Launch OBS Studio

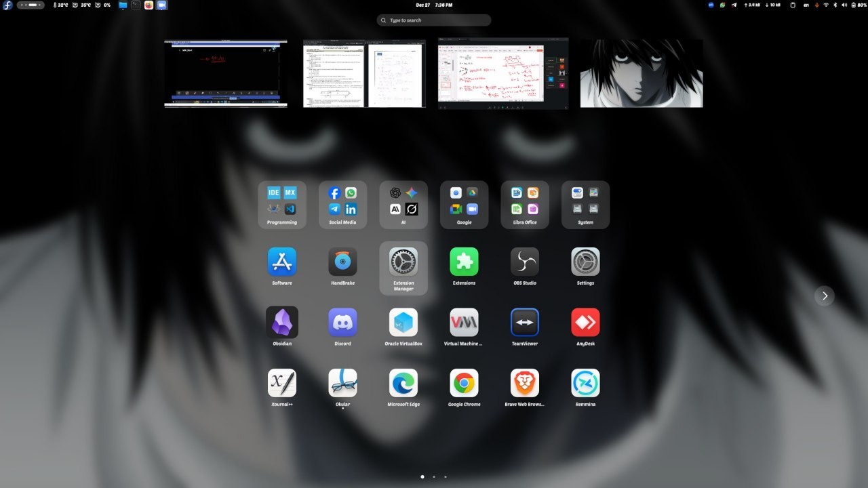[525, 262]
